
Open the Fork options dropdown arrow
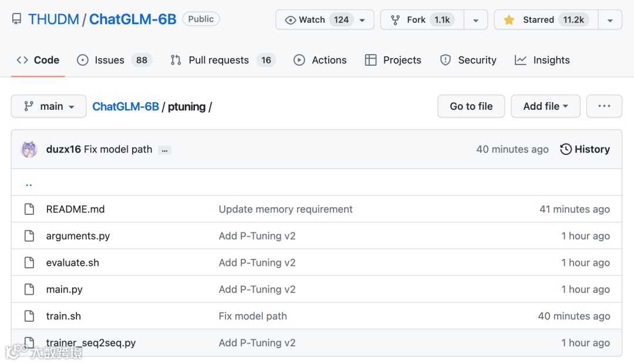tap(475, 20)
